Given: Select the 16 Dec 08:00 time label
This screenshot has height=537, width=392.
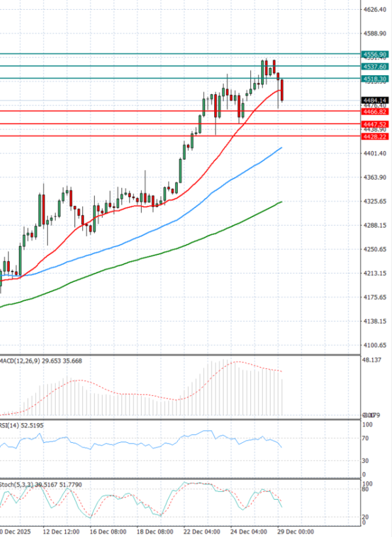Looking at the screenshot, I should pos(108,532).
